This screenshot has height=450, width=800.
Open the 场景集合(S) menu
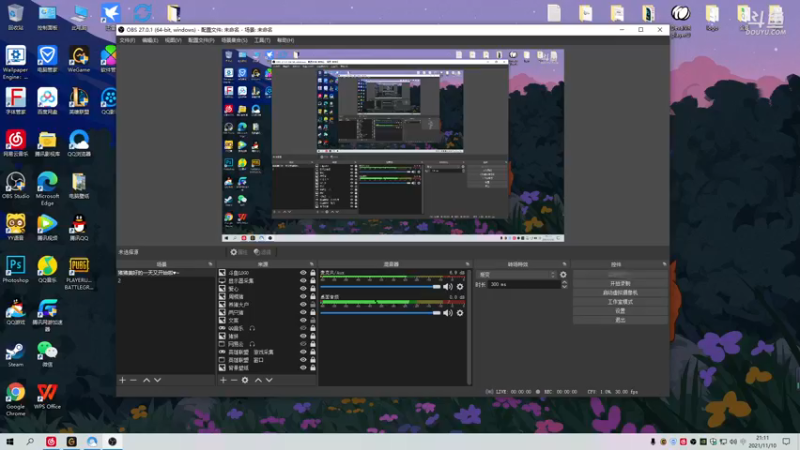(x=234, y=40)
